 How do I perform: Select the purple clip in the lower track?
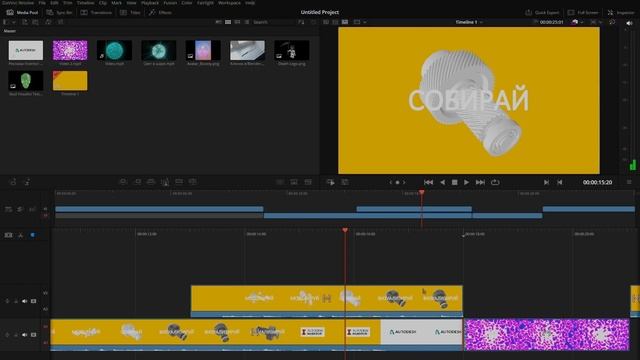pos(547,334)
